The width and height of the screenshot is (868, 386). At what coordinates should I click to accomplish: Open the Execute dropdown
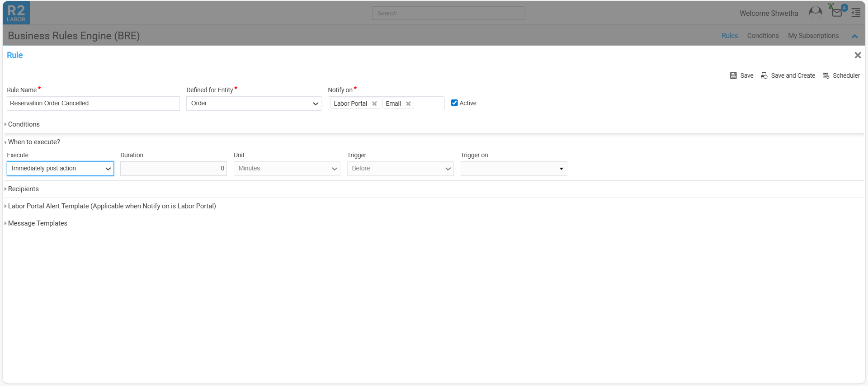tap(60, 169)
